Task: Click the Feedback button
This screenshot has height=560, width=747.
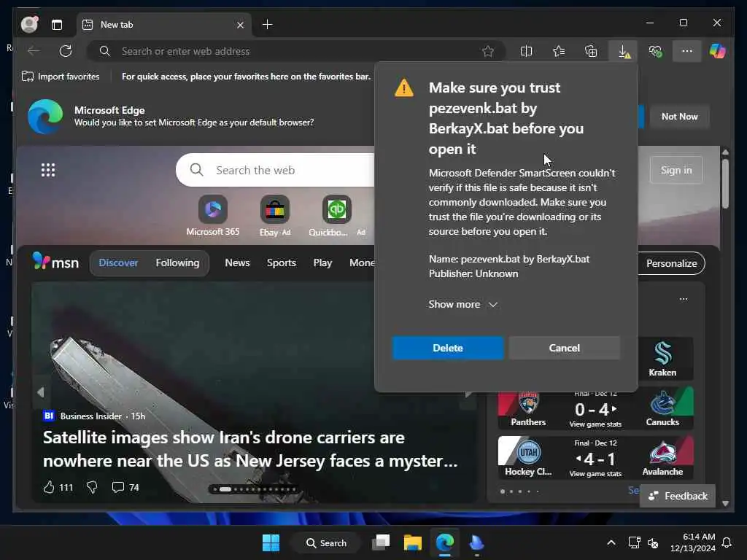Action: [678, 496]
